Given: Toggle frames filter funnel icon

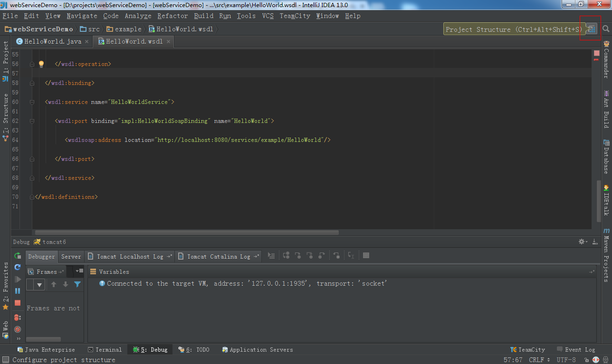Looking at the screenshot, I should click(77, 284).
